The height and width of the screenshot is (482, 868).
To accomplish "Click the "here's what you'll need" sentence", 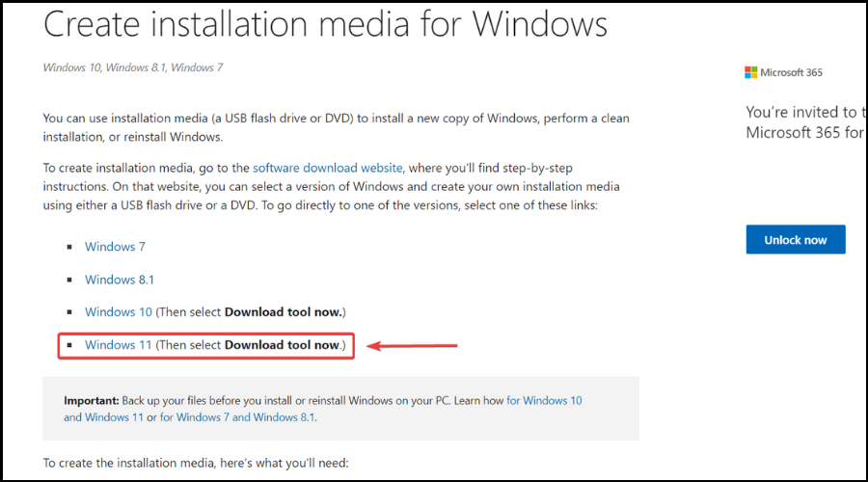I will coord(196,463).
